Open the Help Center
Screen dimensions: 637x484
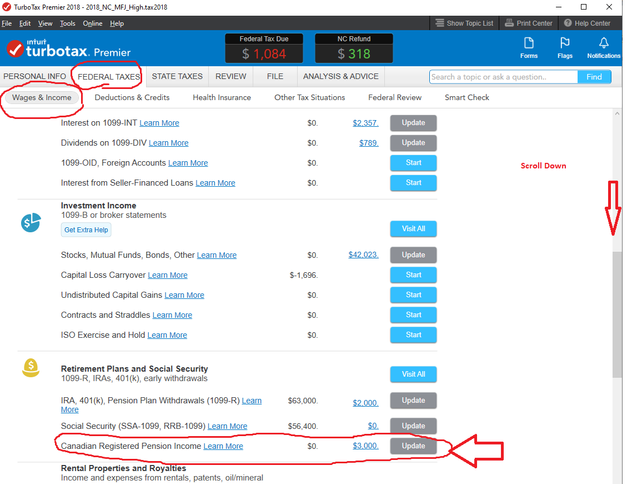587,23
